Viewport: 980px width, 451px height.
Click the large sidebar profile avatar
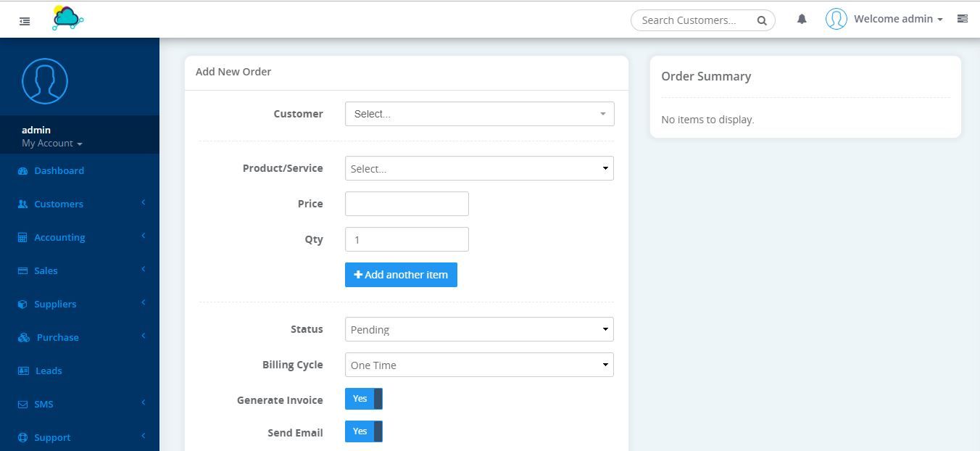click(45, 80)
